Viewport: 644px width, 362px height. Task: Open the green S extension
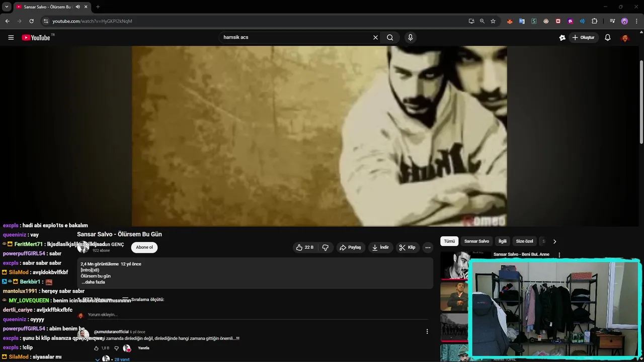(534, 21)
